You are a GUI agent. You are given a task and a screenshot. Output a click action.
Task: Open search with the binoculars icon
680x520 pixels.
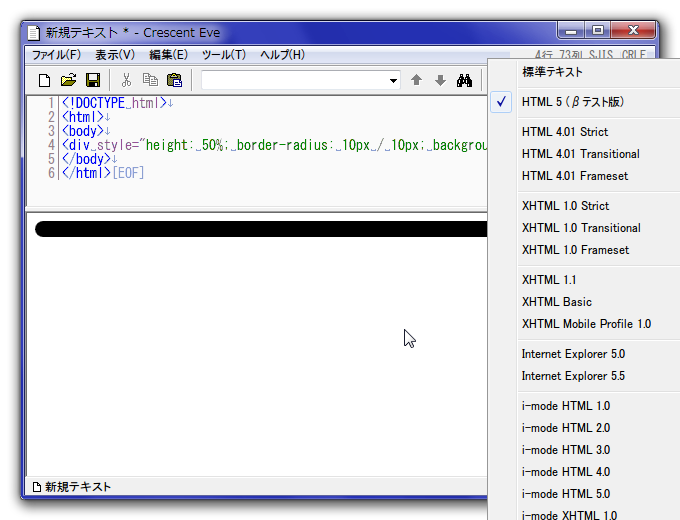coord(464,80)
